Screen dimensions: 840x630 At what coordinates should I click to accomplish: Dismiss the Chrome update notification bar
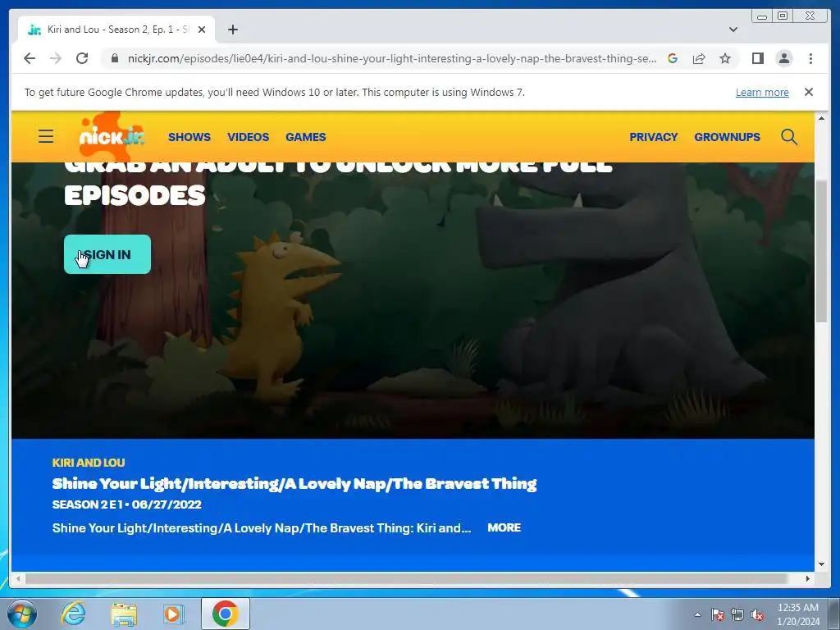[809, 92]
